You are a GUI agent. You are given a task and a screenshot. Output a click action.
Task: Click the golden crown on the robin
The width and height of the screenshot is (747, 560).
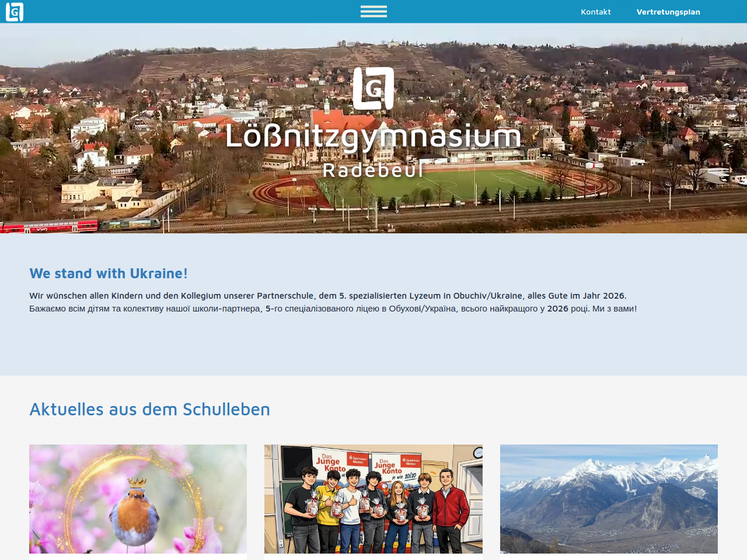pos(137,483)
